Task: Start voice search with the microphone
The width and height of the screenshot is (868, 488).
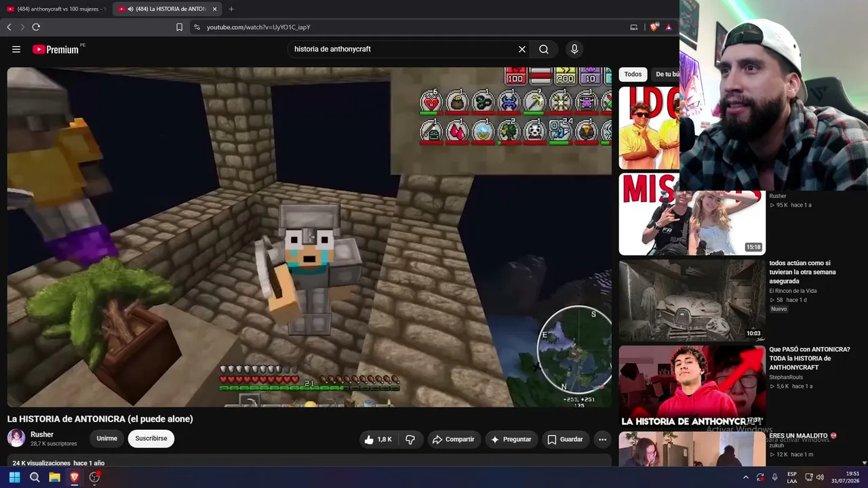Action: (x=574, y=49)
